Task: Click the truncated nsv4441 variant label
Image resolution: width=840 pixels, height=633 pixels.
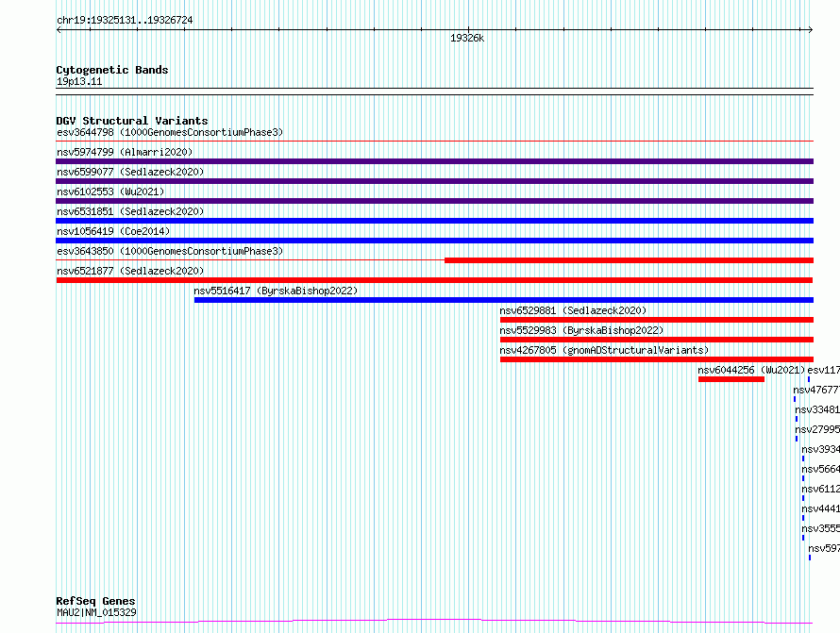Action: point(821,508)
